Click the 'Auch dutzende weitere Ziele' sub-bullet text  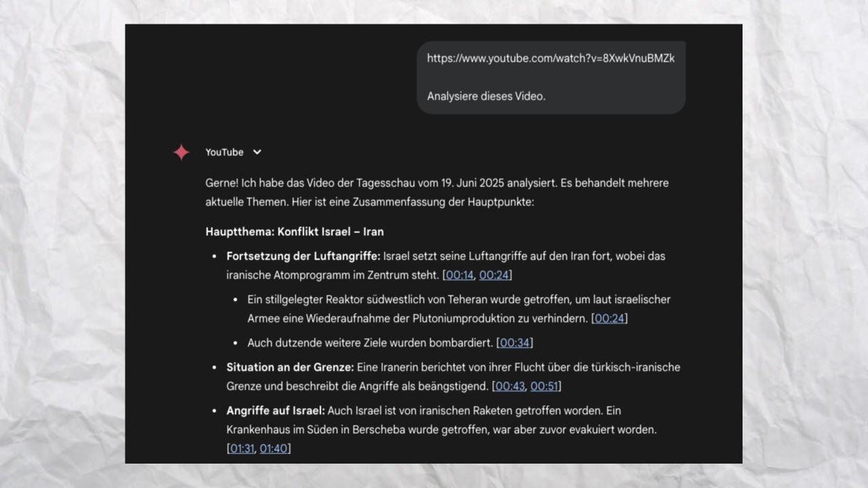click(x=370, y=343)
